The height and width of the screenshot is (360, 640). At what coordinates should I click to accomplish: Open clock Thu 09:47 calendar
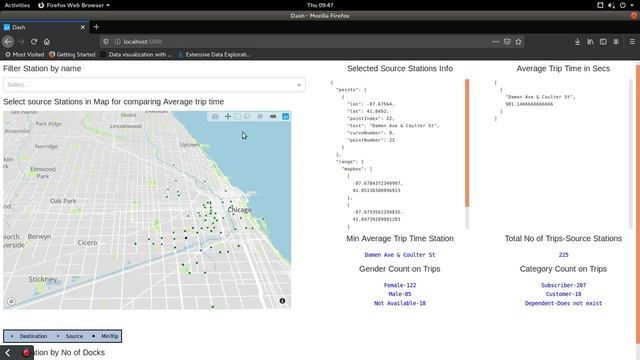coord(320,5)
